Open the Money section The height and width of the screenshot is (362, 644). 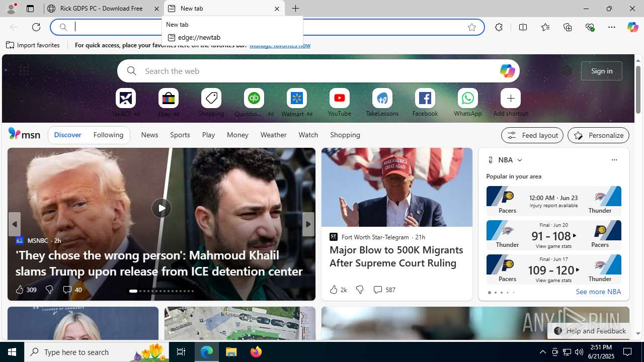click(x=237, y=135)
